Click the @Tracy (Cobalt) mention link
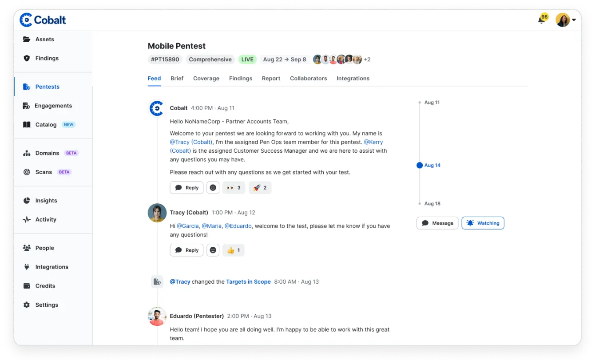 (x=191, y=142)
